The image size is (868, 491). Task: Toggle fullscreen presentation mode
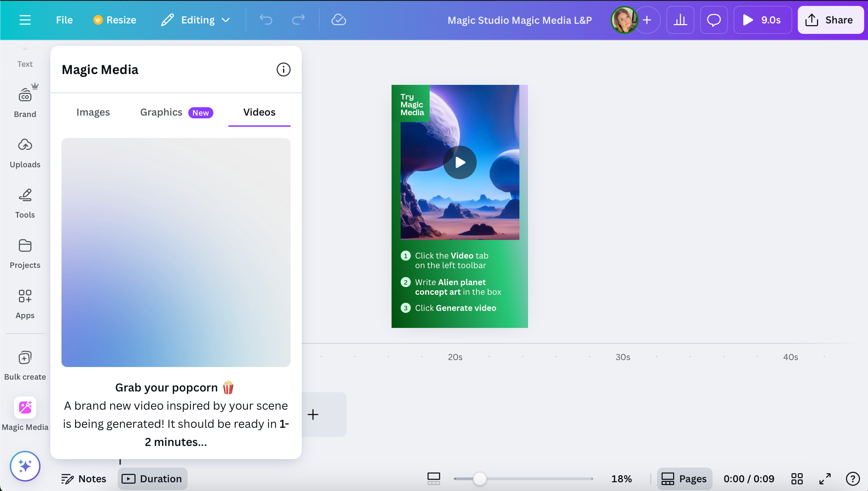coord(824,478)
